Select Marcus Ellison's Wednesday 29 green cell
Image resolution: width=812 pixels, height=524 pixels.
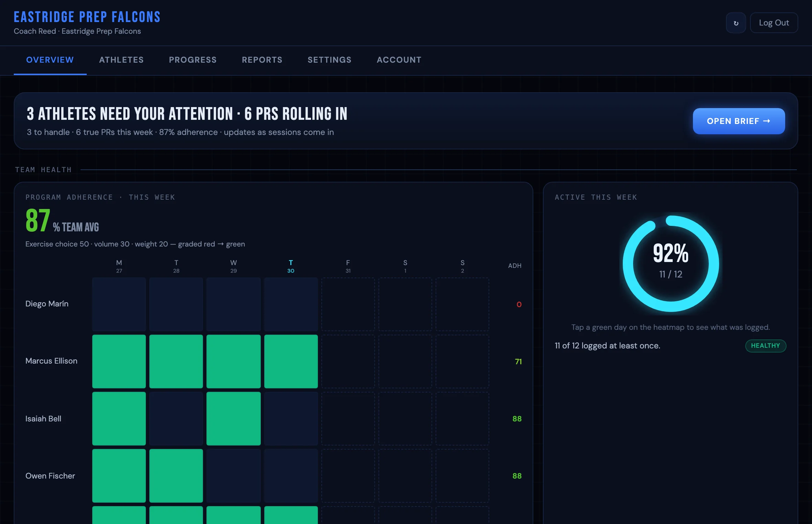tap(233, 361)
